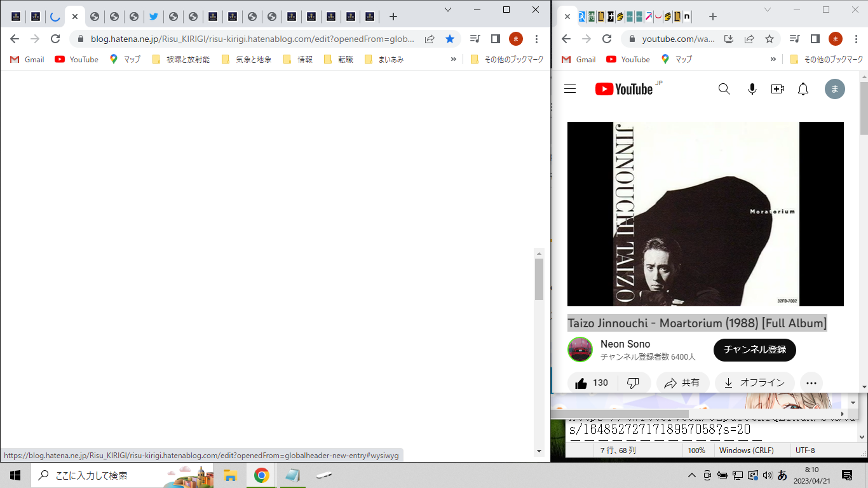Dislike the Taizo Jinnouchi video
Viewport: 868px width, 488px height.
pyautogui.click(x=633, y=383)
